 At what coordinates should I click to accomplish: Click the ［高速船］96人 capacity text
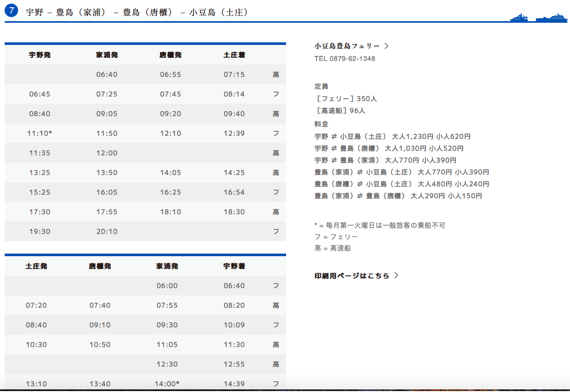[x=342, y=111]
